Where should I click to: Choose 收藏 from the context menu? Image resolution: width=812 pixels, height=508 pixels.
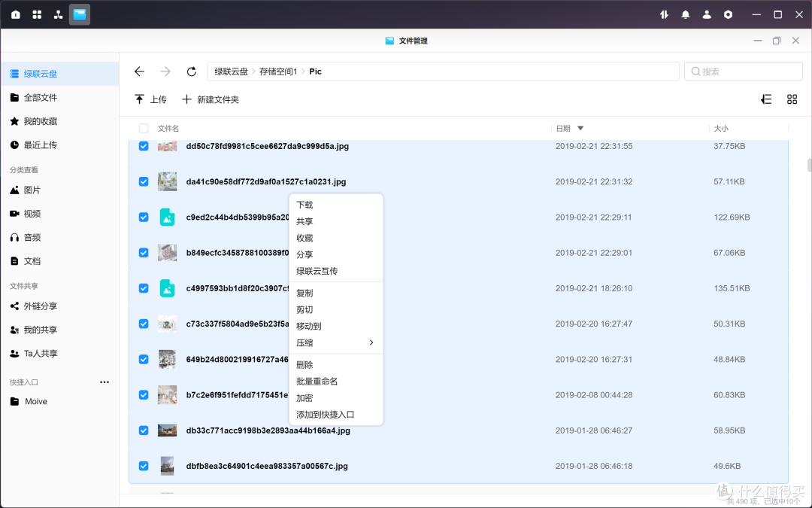(335, 239)
